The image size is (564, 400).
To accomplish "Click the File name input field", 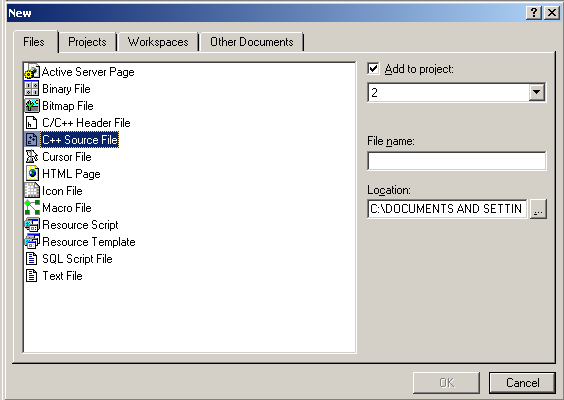I will (456, 160).
